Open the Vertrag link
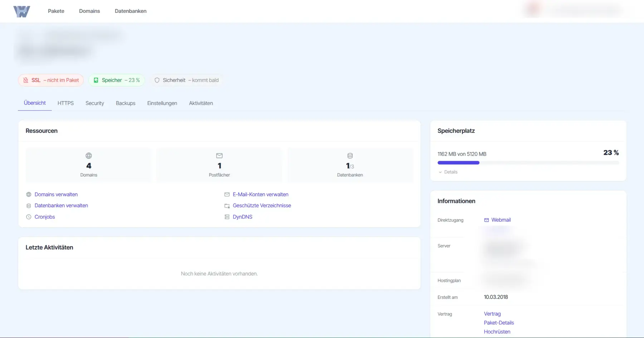The height and width of the screenshot is (338, 644). 492,314
